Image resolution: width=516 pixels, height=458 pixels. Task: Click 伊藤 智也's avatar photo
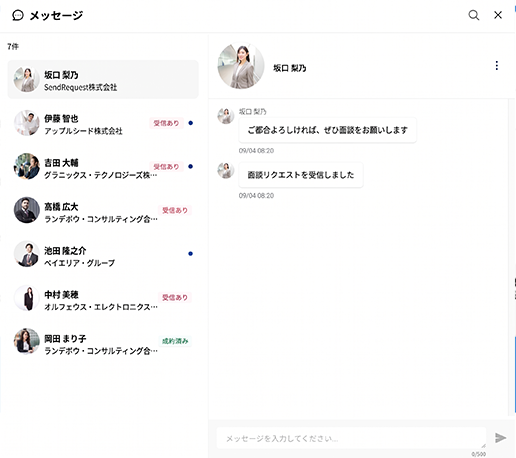27,123
